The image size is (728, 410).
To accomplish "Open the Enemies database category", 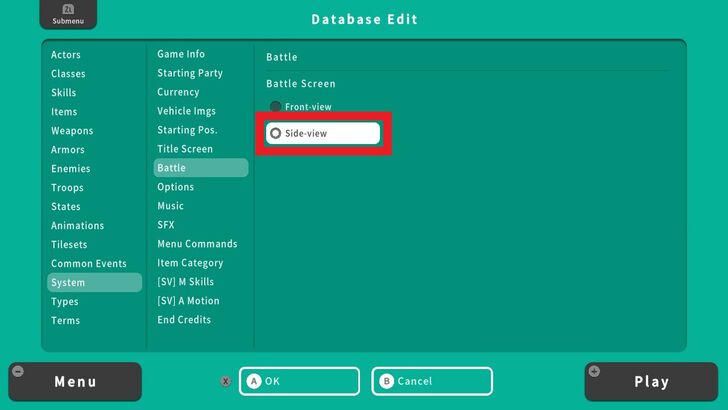I will coord(71,169).
